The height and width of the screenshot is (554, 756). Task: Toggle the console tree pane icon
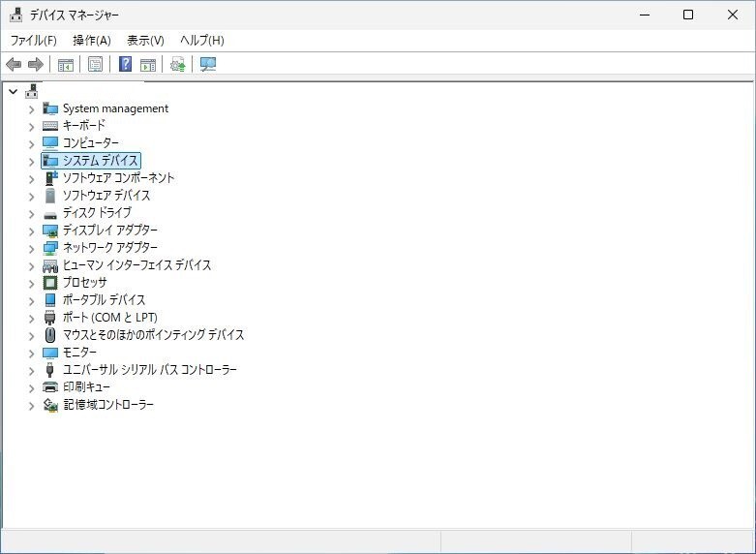pos(66,64)
